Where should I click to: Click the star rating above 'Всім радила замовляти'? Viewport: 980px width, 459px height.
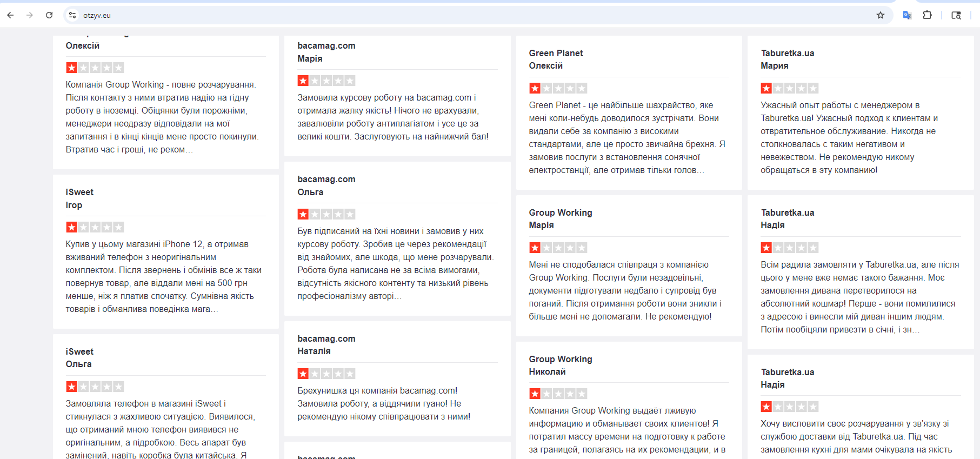(x=790, y=248)
